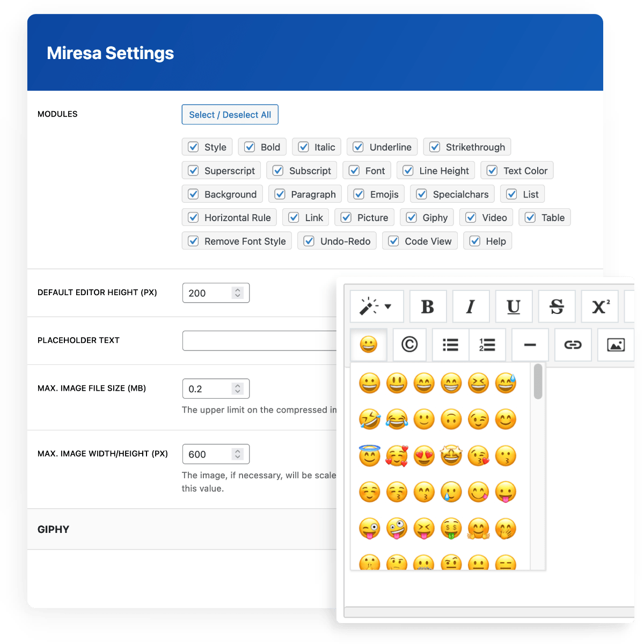Uncheck the Style module checkbox

(x=194, y=147)
